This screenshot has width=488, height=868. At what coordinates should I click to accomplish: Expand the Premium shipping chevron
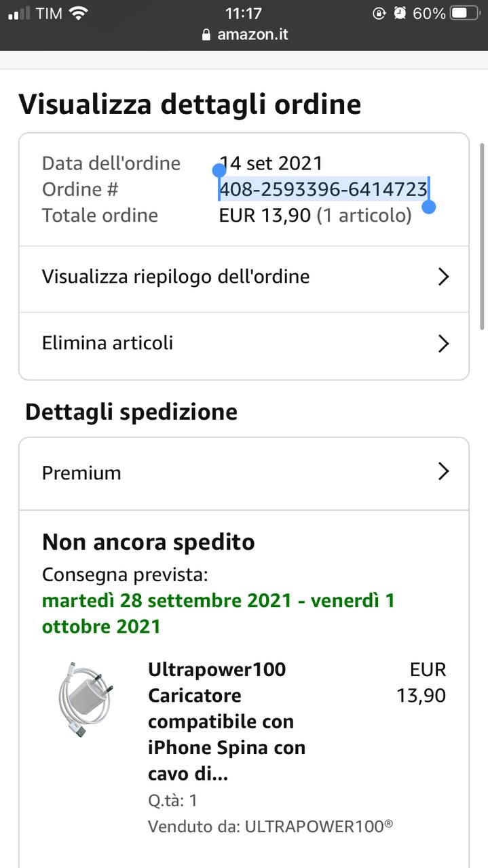click(443, 472)
